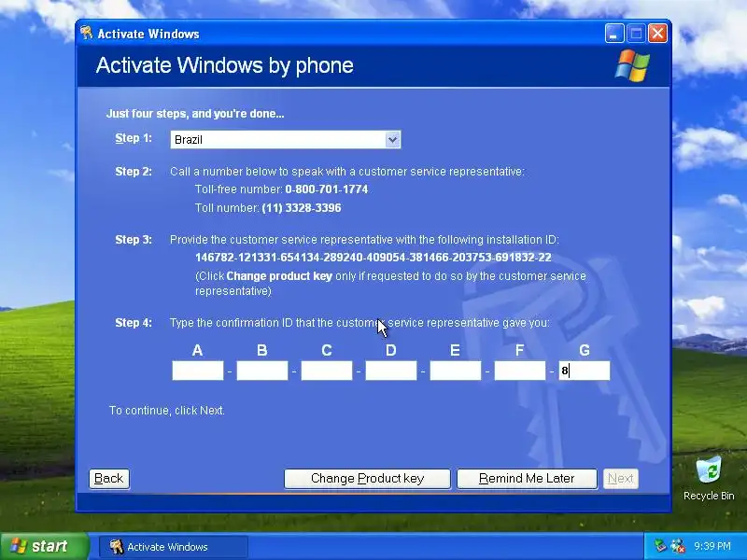
Task: Focus confirmation ID field D
Action: (390, 371)
